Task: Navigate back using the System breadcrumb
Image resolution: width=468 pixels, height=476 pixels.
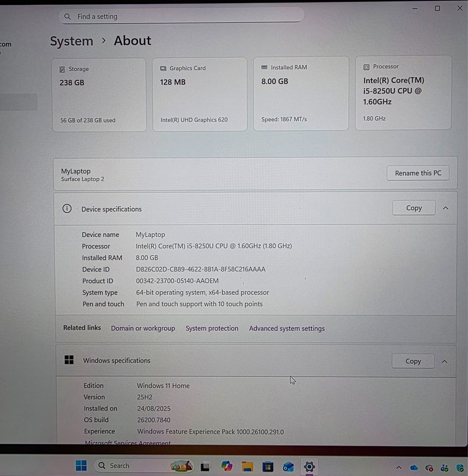Action: pyautogui.click(x=71, y=41)
